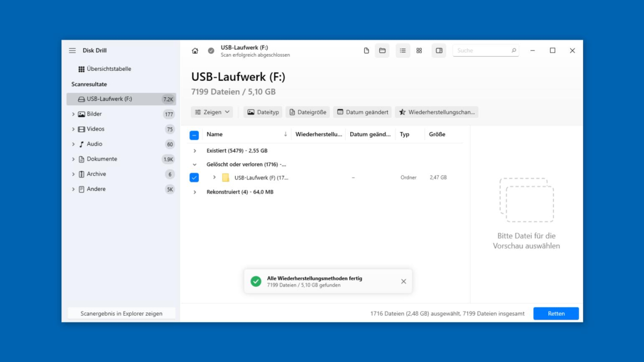The width and height of the screenshot is (644, 362).
Task: Click the green success checkmark in notification
Action: [x=256, y=282]
